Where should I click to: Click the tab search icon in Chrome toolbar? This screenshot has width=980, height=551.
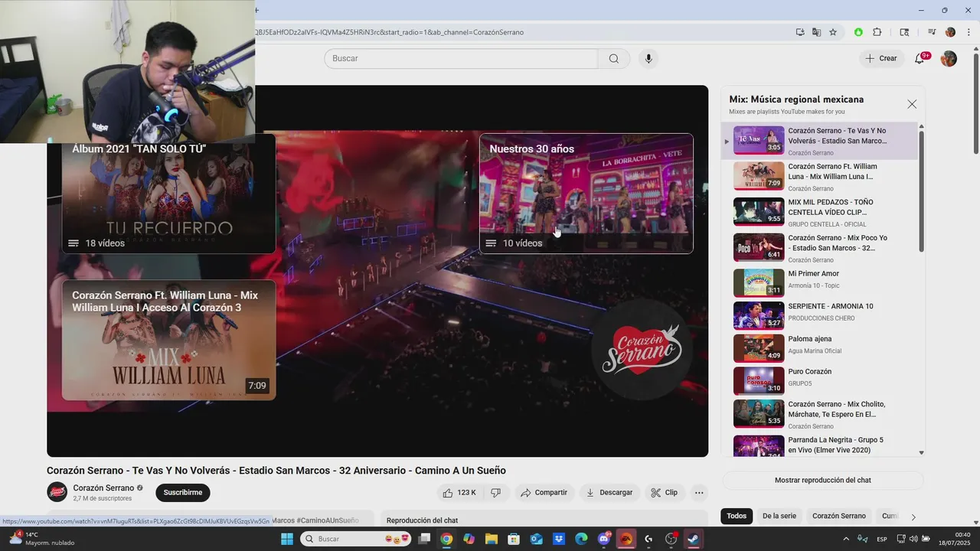point(904,32)
